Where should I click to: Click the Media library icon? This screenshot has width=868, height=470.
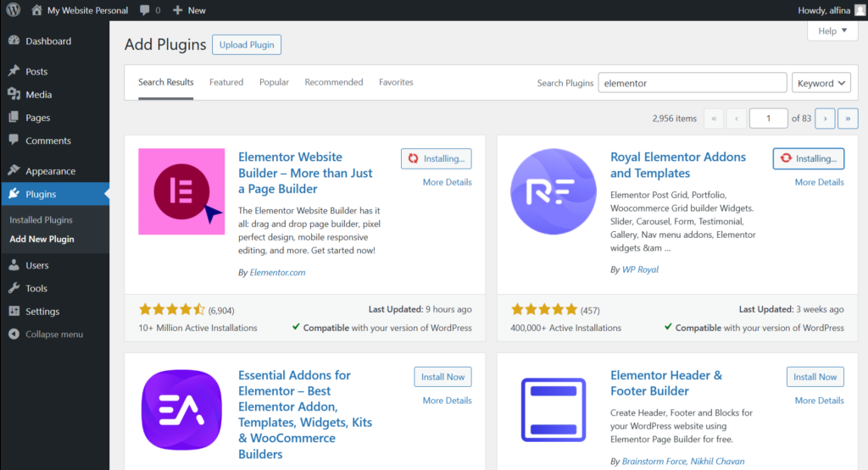14,94
